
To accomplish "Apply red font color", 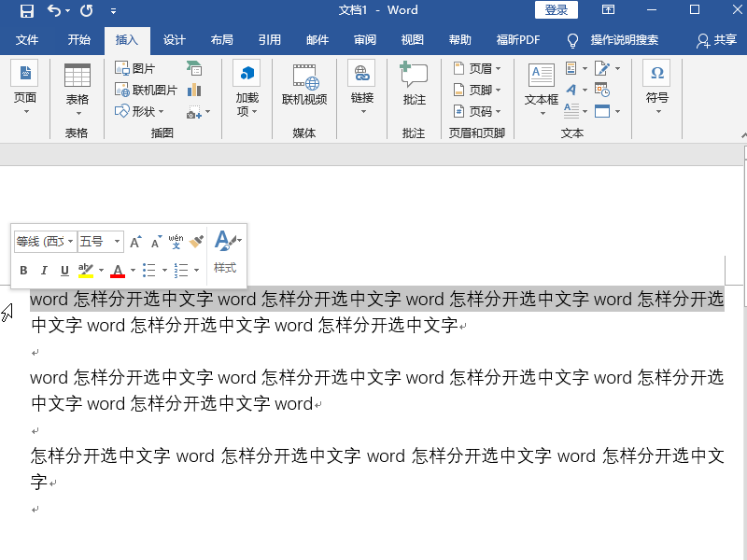I will tap(118, 271).
